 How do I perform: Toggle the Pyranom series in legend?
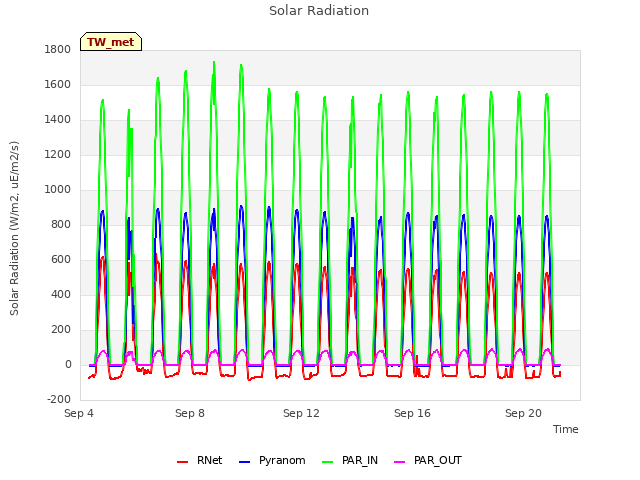click(272, 460)
